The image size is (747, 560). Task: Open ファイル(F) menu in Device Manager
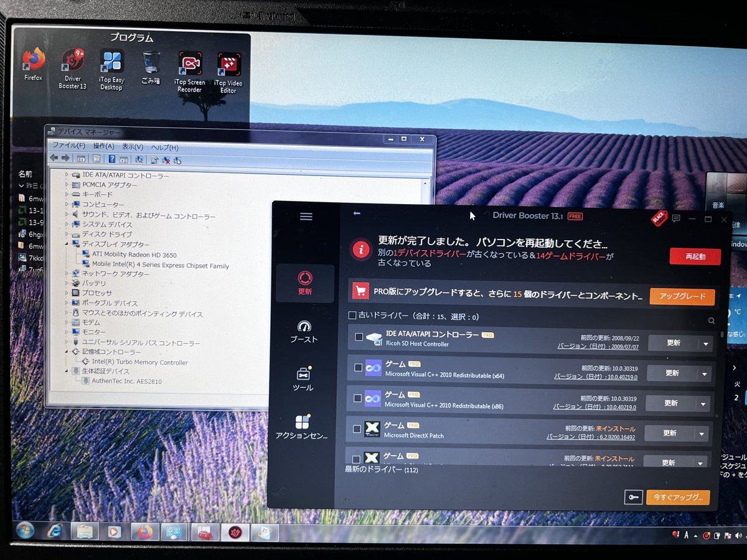(68, 146)
